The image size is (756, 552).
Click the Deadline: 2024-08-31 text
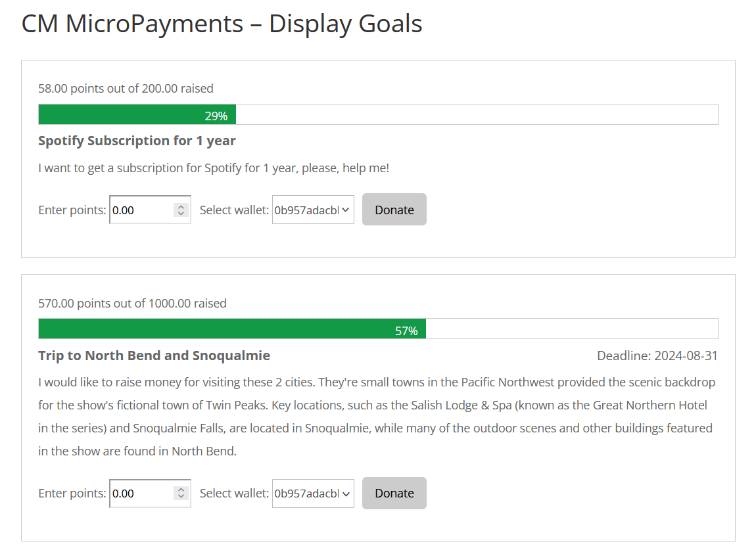(657, 356)
